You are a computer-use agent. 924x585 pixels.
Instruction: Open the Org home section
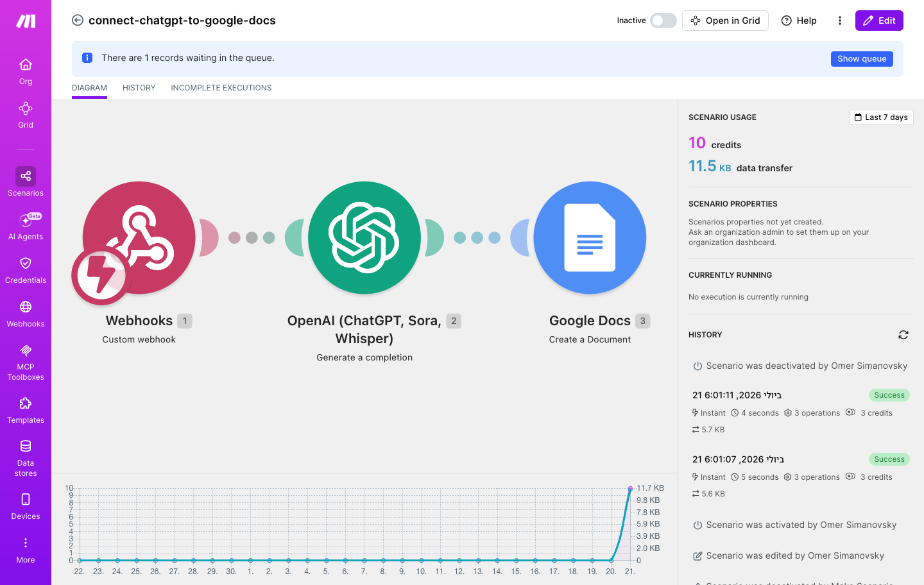pos(26,71)
